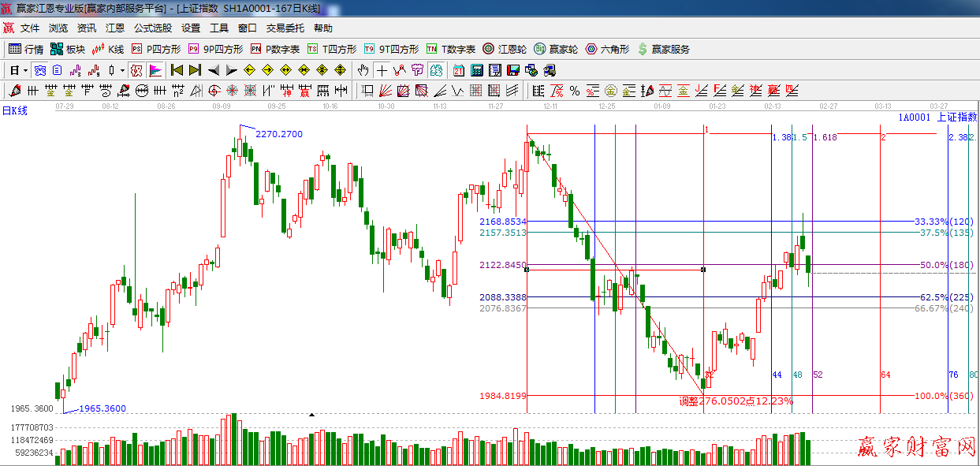The image size is (980, 466).
Task: Expand the 日 period dropdown arrow
Action: [25, 70]
